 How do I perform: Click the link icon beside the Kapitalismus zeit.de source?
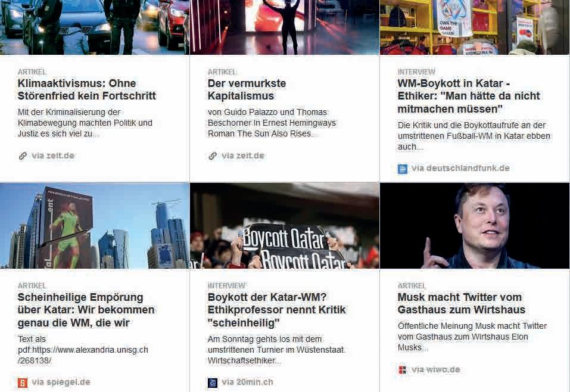point(213,156)
